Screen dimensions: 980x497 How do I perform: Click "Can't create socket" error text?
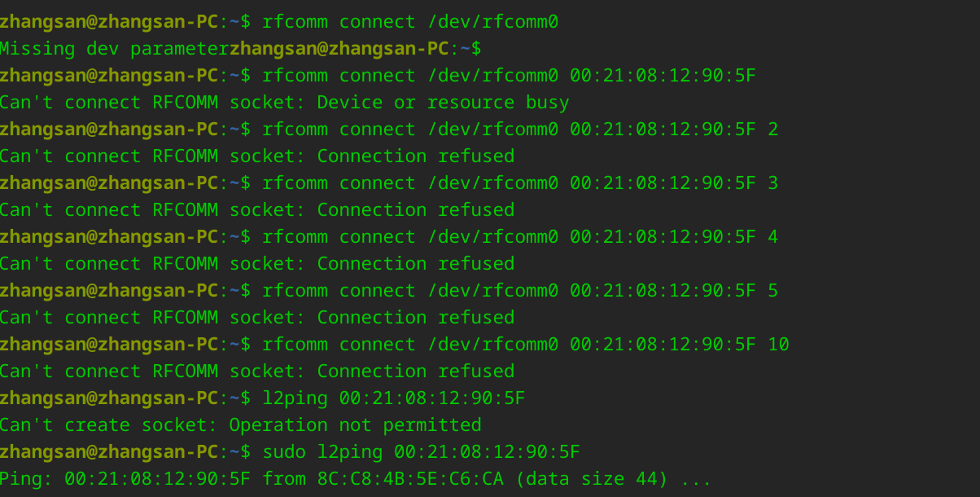pyautogui.click(x=109, y=425)
